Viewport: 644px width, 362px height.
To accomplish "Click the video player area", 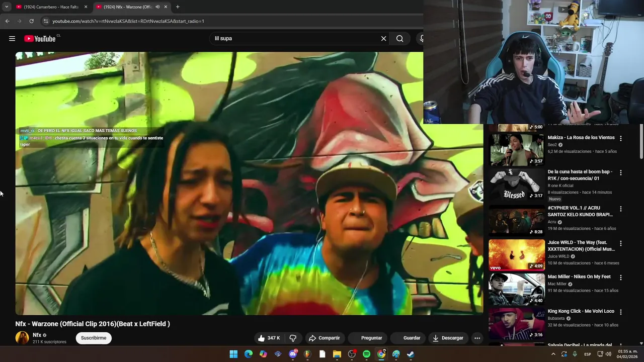I will point(249,184).
